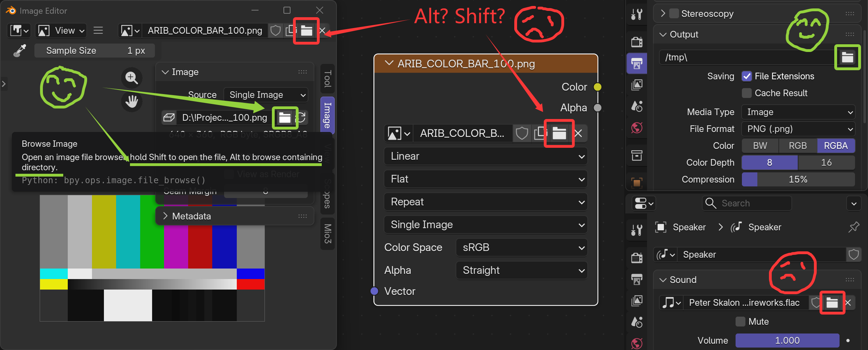Select the Image sidebar tab
Image resolution: width=868 pixels, height=350 pixels.
click(x=327, y=115)
